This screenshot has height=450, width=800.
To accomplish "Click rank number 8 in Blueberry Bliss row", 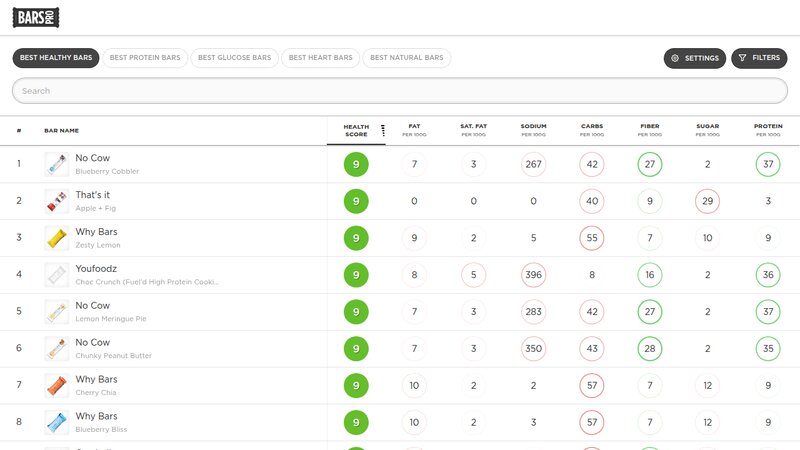I will point(19,422).
